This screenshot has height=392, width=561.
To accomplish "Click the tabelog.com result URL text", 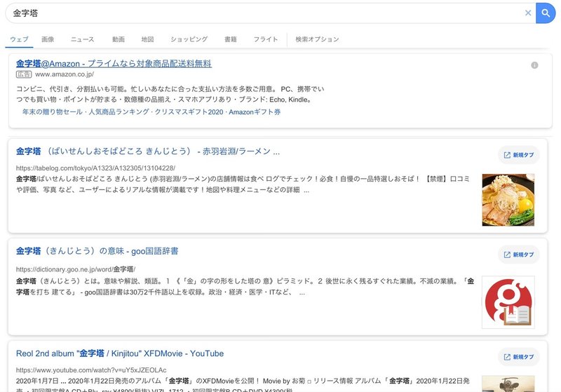I will pos(95,168).
